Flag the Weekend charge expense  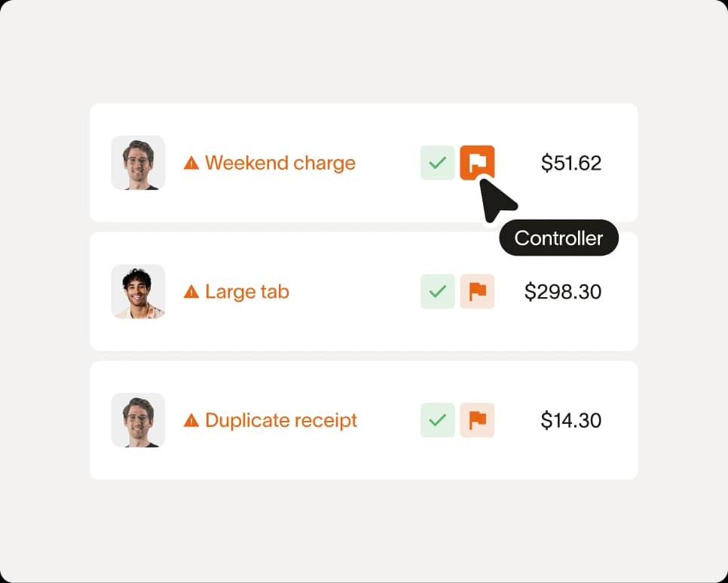477,163
